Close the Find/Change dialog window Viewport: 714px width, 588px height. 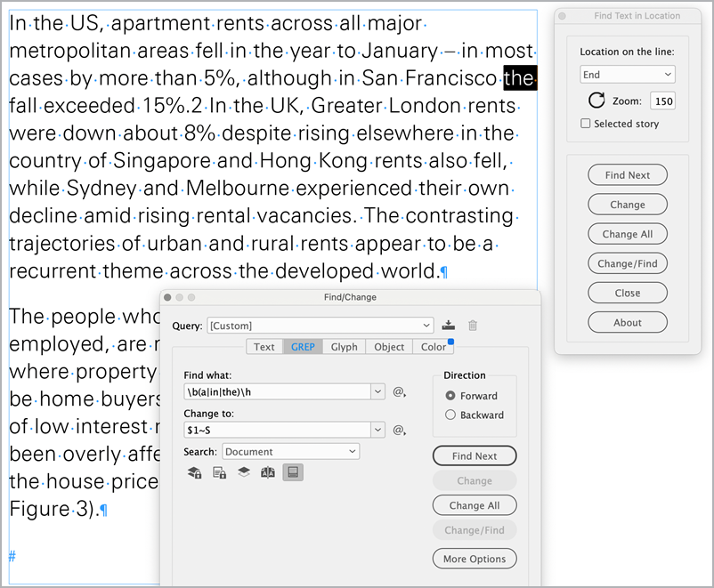click(x=167, y=297)
